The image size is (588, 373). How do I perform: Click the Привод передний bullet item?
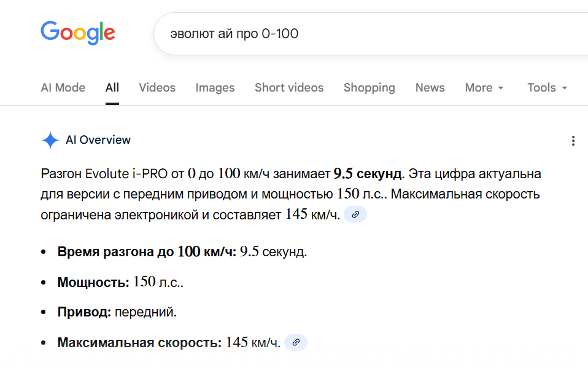coord(117,312)
